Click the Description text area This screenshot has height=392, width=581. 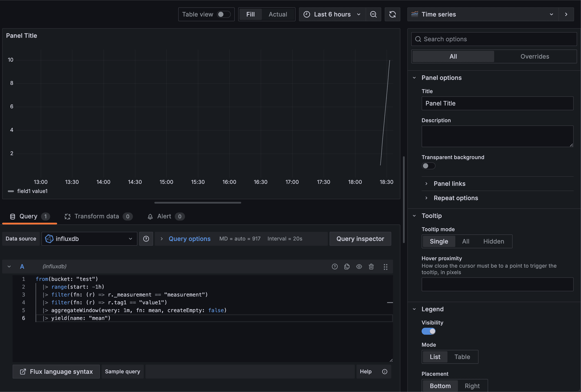(497, 136)
